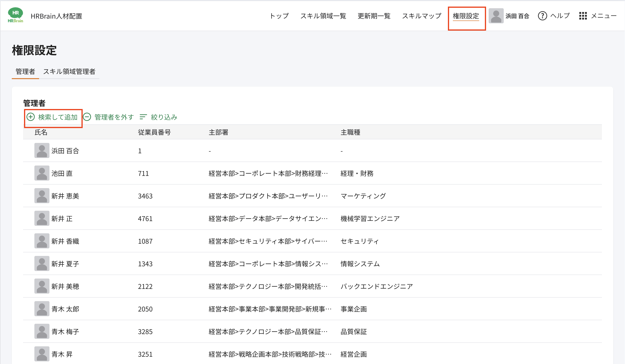Click the plus icon for 検索して追加
This screenshot has height=364, width=625.
[x=31, y=117]
